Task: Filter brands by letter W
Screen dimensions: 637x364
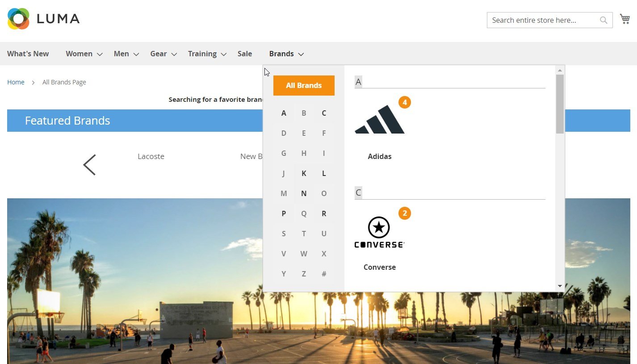Action: click(304, 254)
